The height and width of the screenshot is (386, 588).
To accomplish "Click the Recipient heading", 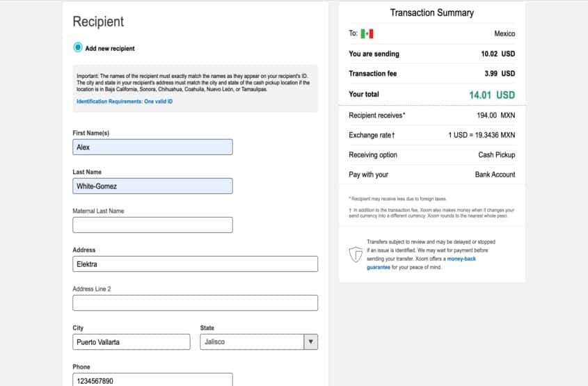I will point(98,22).
